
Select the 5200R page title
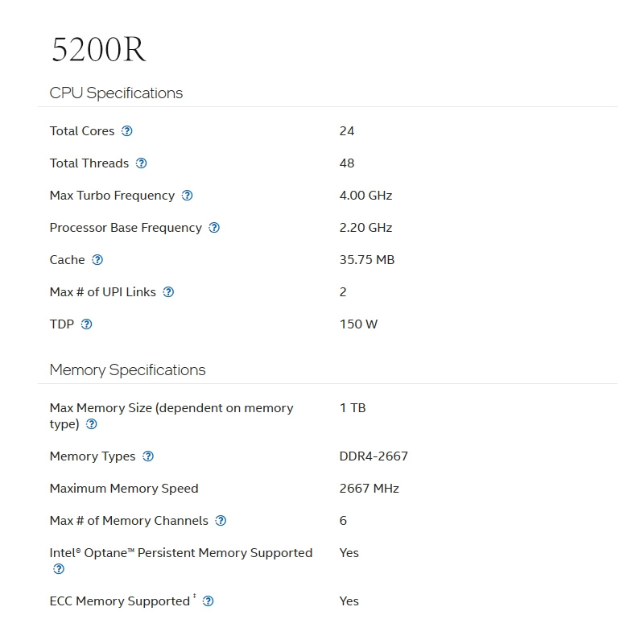click(98, 49)
